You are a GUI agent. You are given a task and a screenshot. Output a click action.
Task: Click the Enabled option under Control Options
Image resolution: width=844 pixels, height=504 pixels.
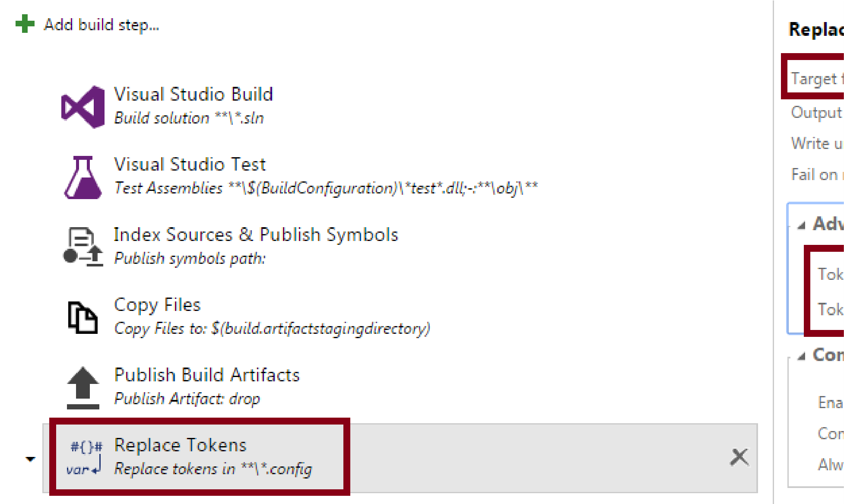tap(831, 403)
